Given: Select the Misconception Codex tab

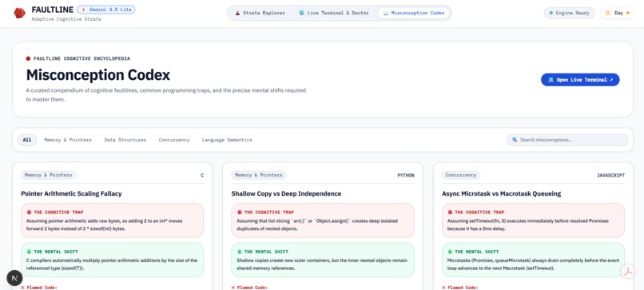Looking at the screenshot, I should [414, 13].
